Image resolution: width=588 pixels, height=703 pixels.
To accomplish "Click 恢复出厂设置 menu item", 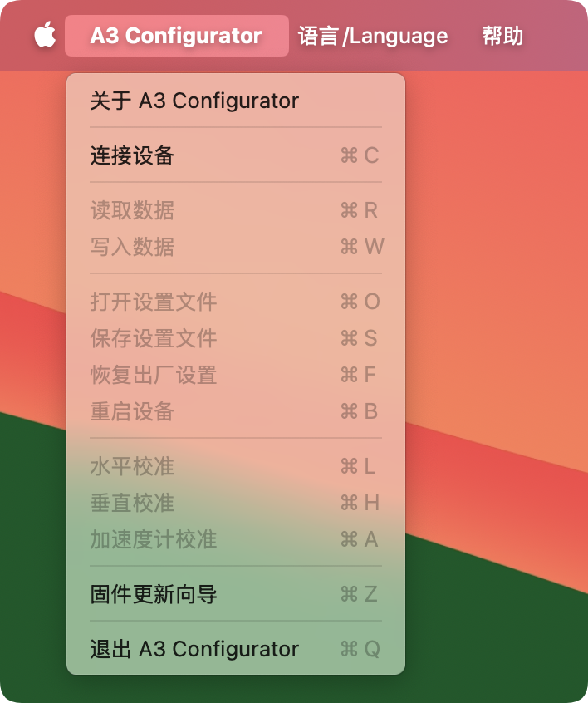I will click(x=154, y=375).
